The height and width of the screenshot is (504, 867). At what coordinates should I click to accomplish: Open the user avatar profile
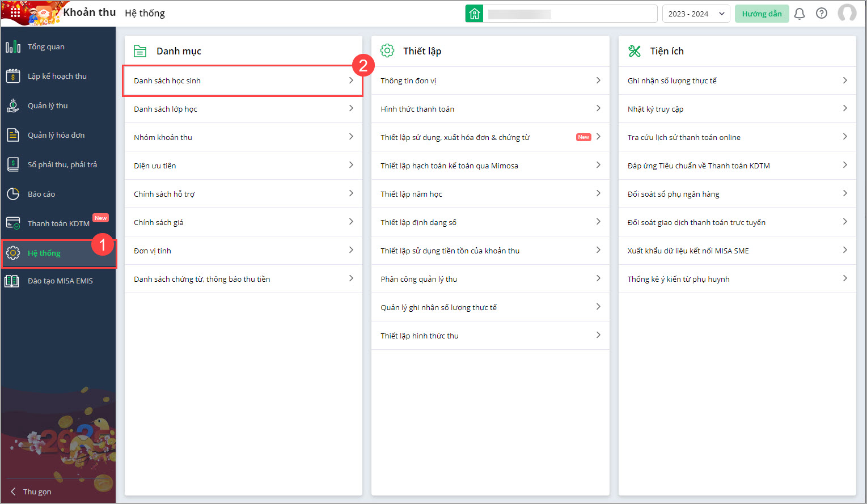(x=847, y=13)
